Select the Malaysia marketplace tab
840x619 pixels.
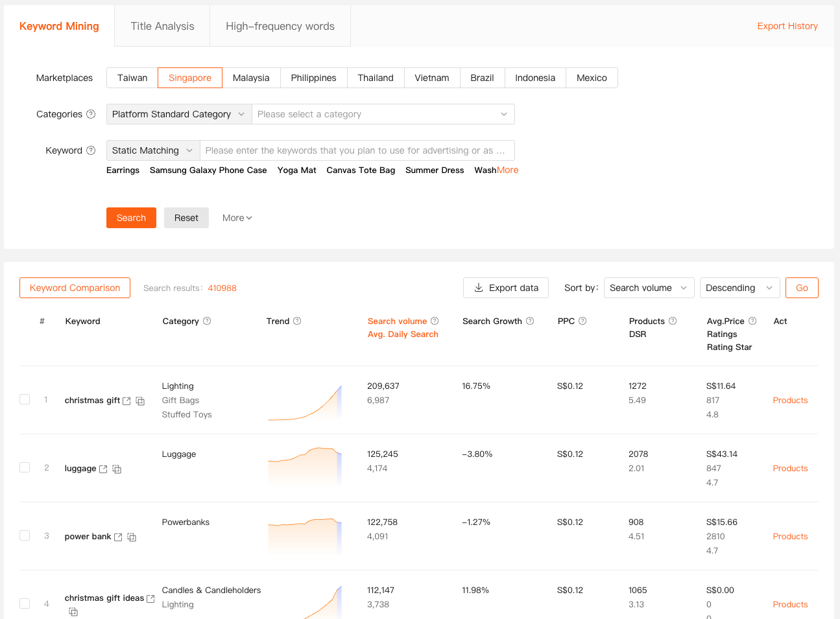click(251, 78)
